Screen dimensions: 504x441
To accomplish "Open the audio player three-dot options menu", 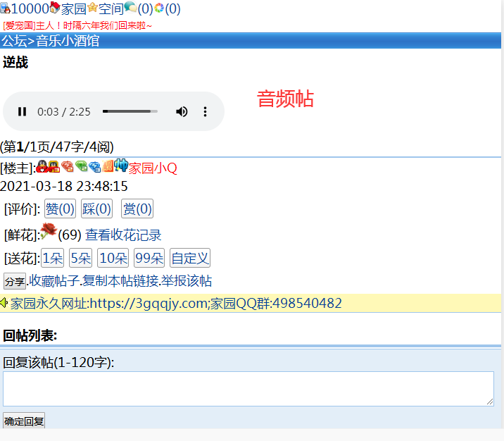I will point(206,111).
